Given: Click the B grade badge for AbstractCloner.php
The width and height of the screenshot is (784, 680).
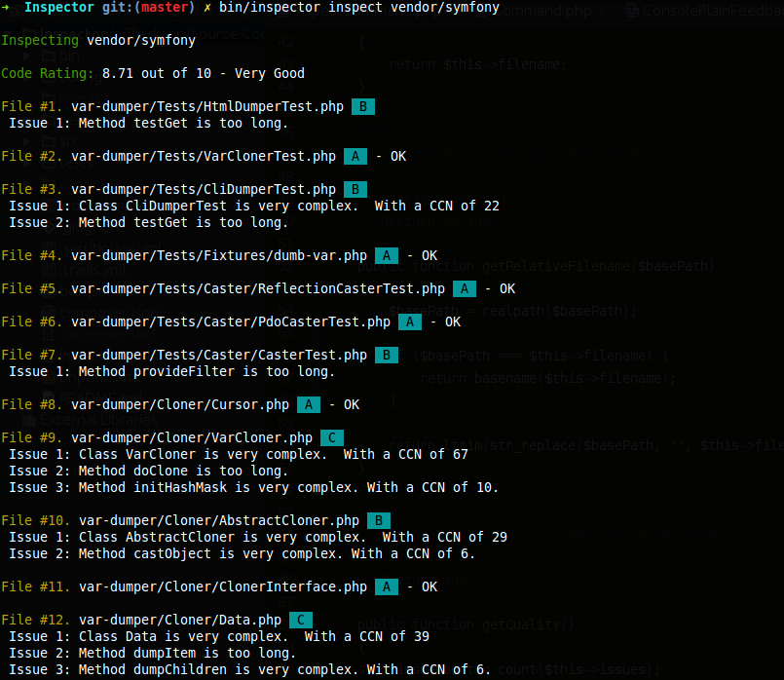Looking at the screenshot, I should pos(379,520).
